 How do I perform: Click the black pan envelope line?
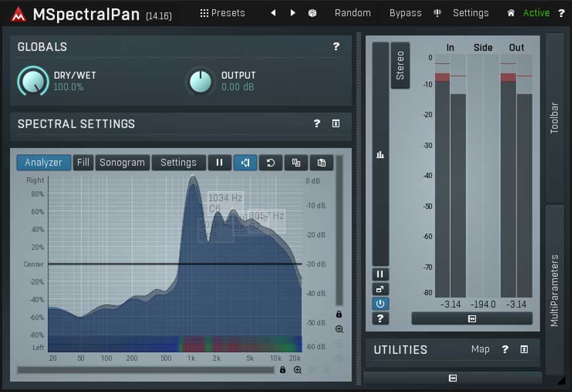coord(175,264)
